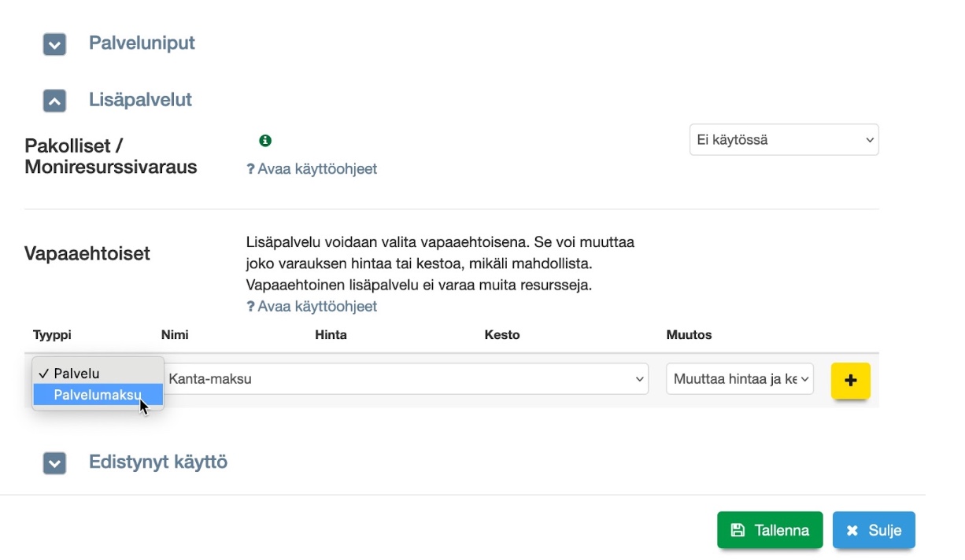Open Avaa käyttöohjeet link for Pakolliset
Viewport: 965px width, 560px height.
point(317,169)
